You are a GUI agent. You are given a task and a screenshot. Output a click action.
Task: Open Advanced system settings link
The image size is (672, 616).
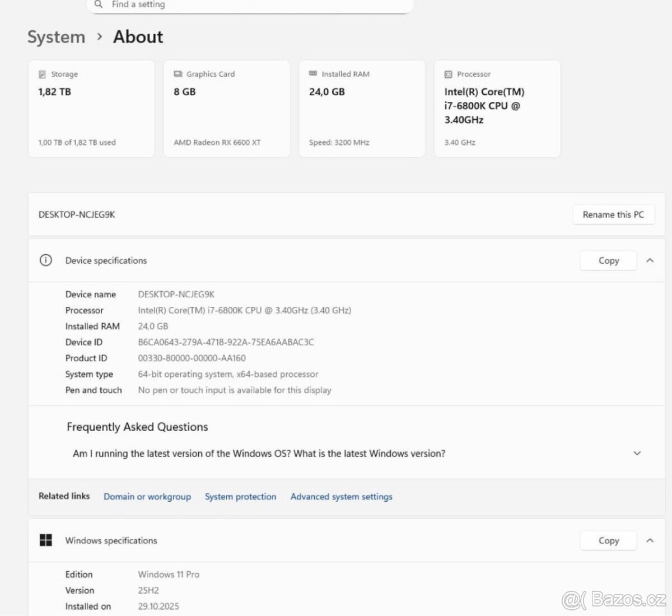click(342, 497)
